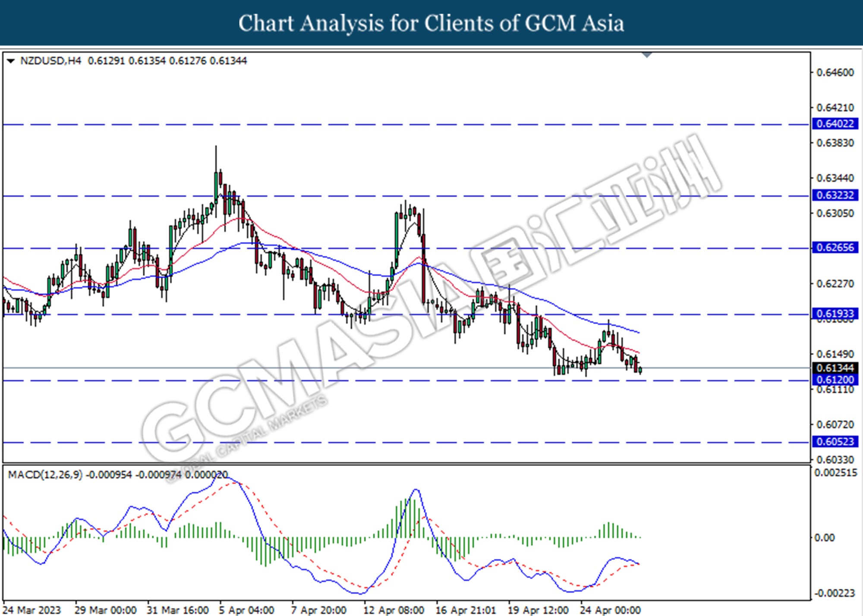Screen dimensions: 863x616
Task: Click the 29 Mar 00:00 time label
Action: [105, 610]
